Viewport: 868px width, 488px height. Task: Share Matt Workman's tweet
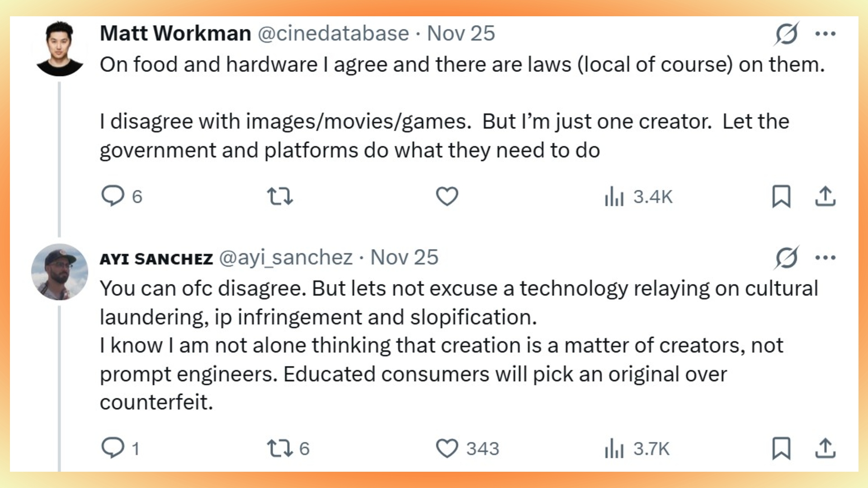coord(826,196)
